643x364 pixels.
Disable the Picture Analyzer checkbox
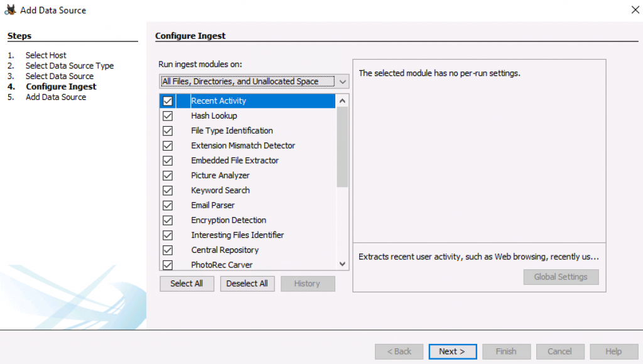click(x=168, y=176)
